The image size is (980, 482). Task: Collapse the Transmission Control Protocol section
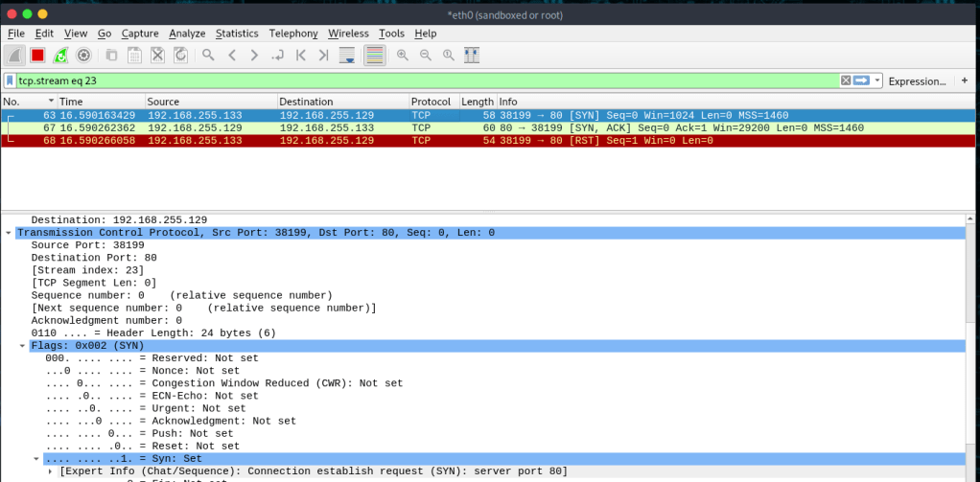coord(9,233)
